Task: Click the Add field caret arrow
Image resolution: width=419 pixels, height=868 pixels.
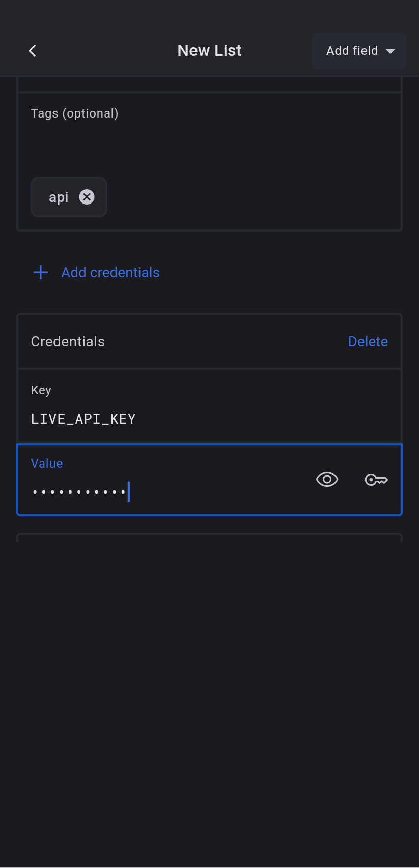Action: click(390, 51)
